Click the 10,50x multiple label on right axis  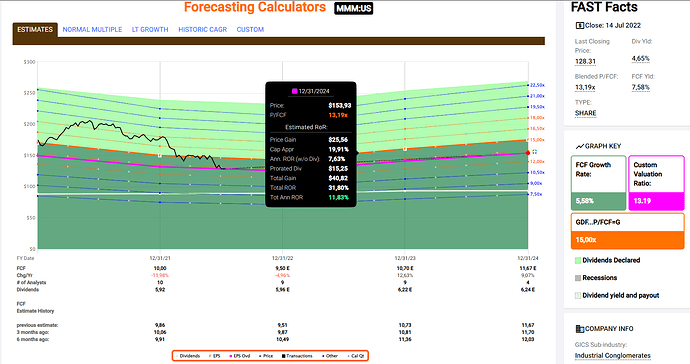coord(537,173)
